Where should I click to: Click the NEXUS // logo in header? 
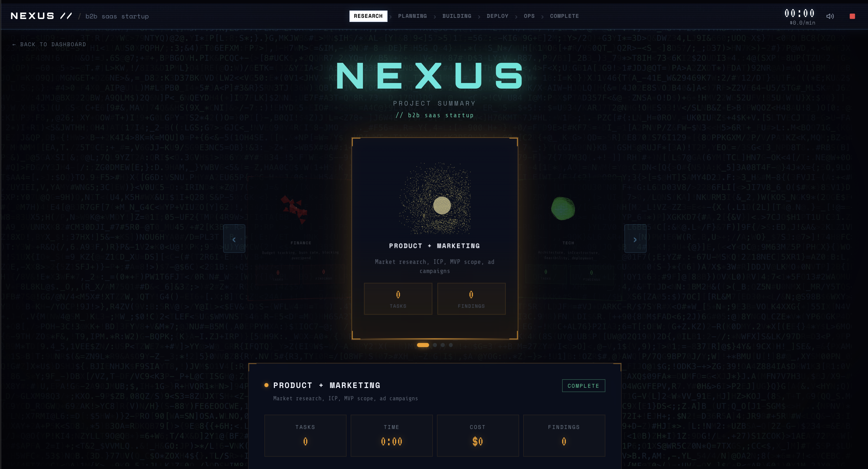pyautogui.click(x=42, y=16)
